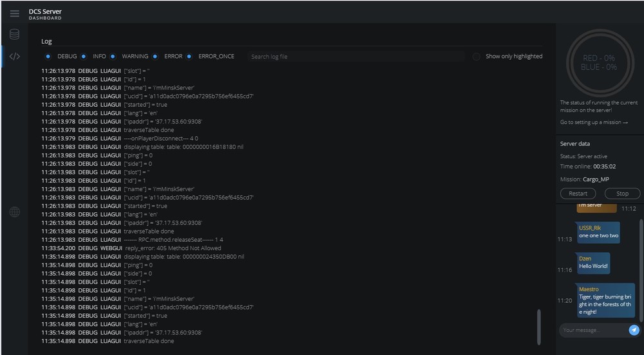Open the database section in sidebar
The image size is (644, 355).
(x=14, y=34)
